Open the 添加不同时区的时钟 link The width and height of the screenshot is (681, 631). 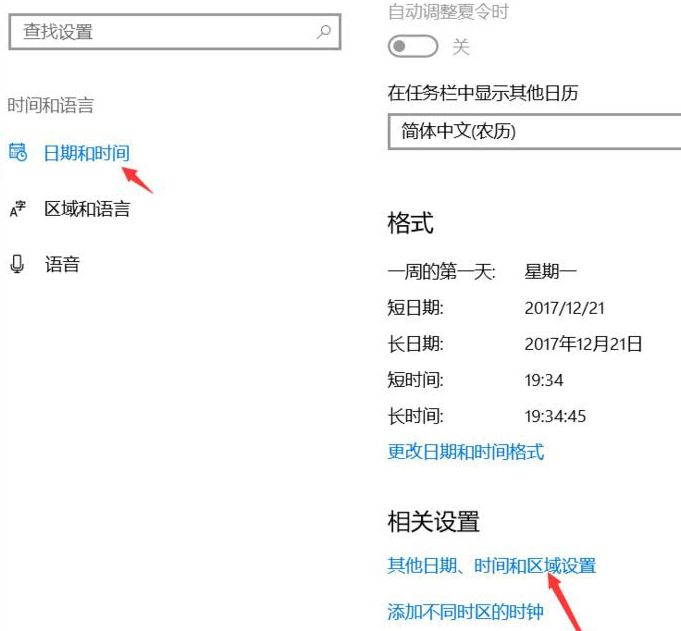pyautogui.click(x=465, y=612)
